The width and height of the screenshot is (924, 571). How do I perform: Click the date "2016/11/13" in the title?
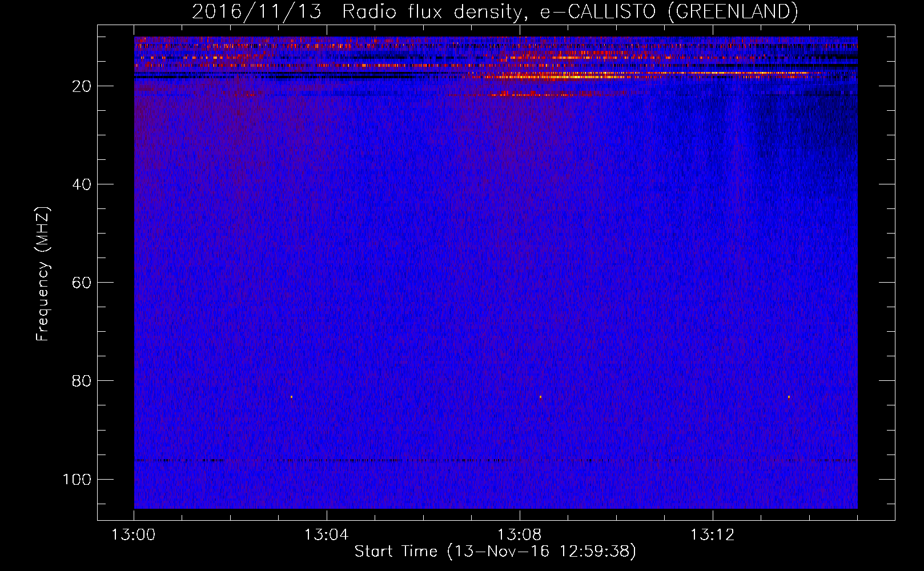pyautogui.click(x=256, y=12)
